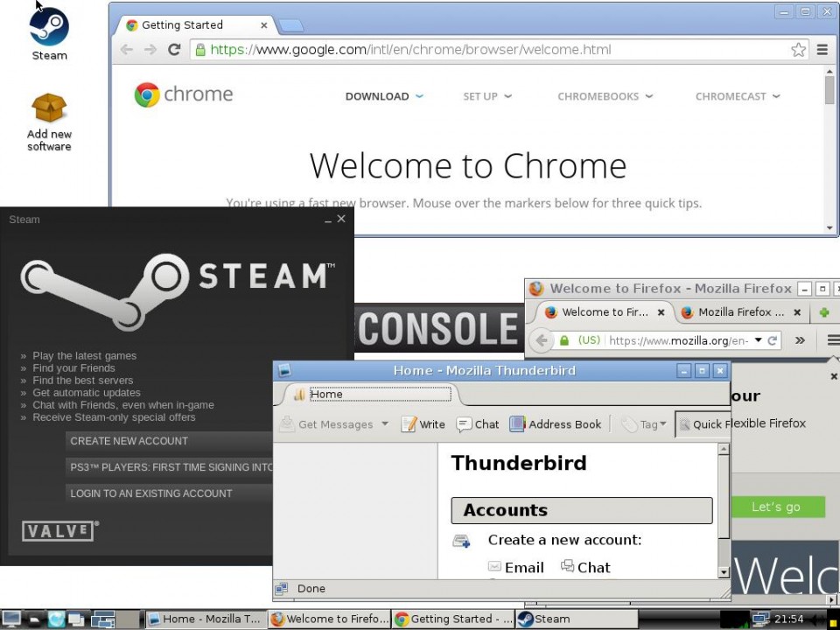The image size is (840, 630).
Task: Open Firefox URL history dropdown arrow
Action: [x=758, y=340]
